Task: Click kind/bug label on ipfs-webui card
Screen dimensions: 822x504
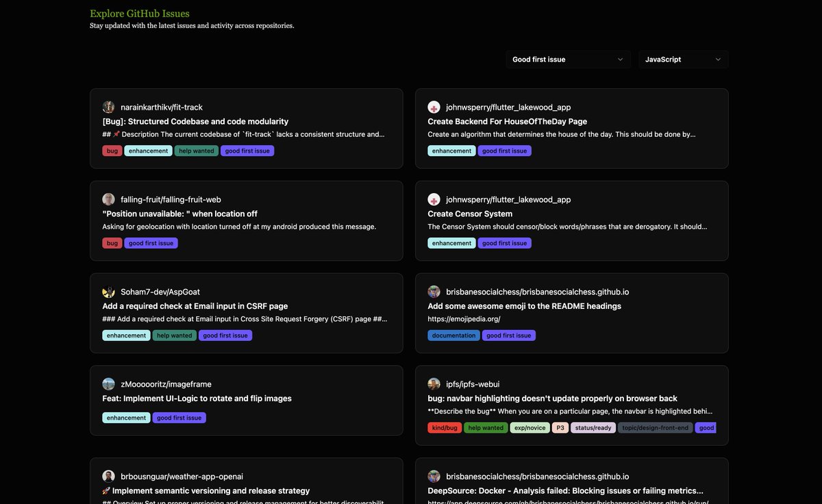Action: coord(445,428)
